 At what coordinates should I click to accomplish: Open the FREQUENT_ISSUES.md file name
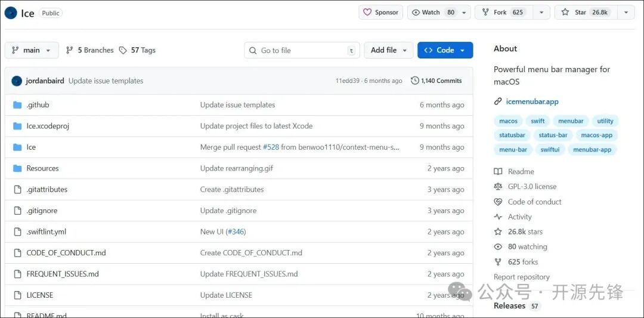63,274
